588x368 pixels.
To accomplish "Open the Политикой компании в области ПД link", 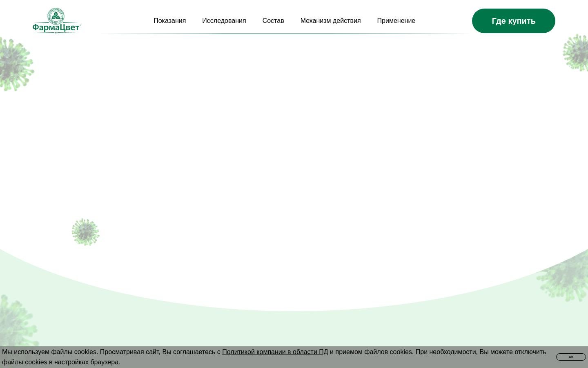I will tap(275, 352).
